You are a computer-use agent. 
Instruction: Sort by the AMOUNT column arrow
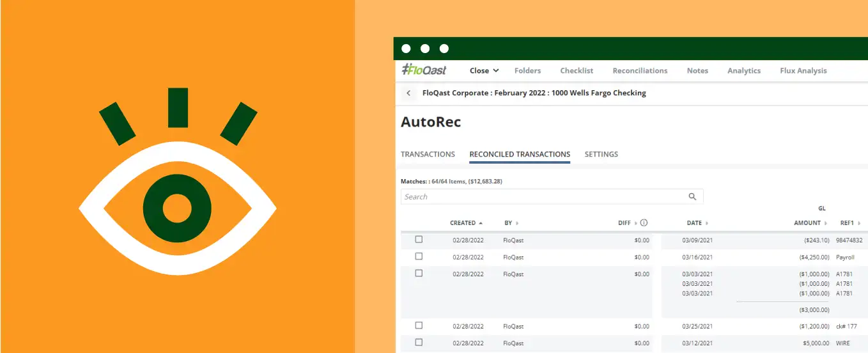[826, 223]
